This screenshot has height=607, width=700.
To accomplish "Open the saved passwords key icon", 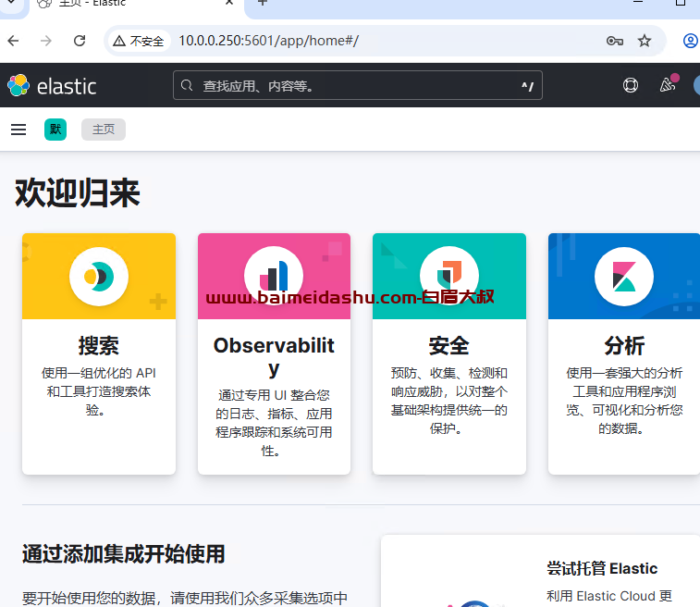I will click(615, 41).
